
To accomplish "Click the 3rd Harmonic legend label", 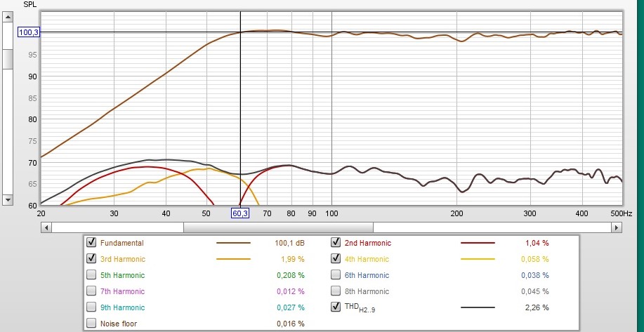I will point(123,260).
